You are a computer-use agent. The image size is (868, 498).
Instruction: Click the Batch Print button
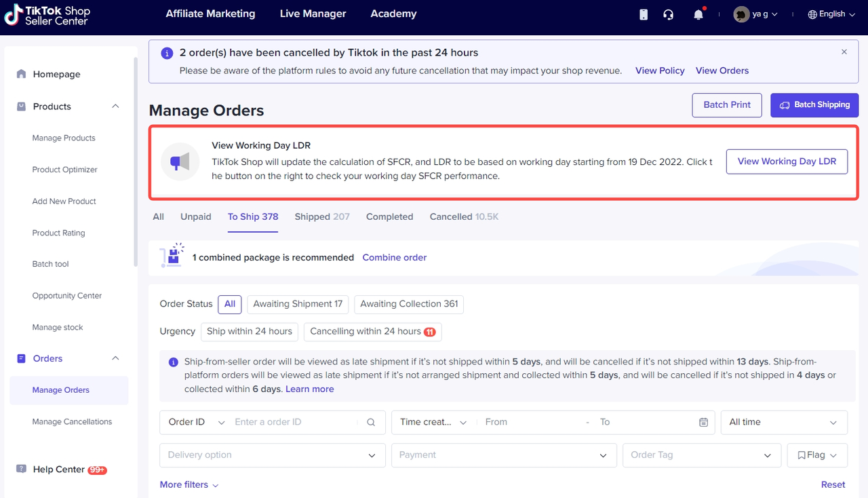point(727,105)
